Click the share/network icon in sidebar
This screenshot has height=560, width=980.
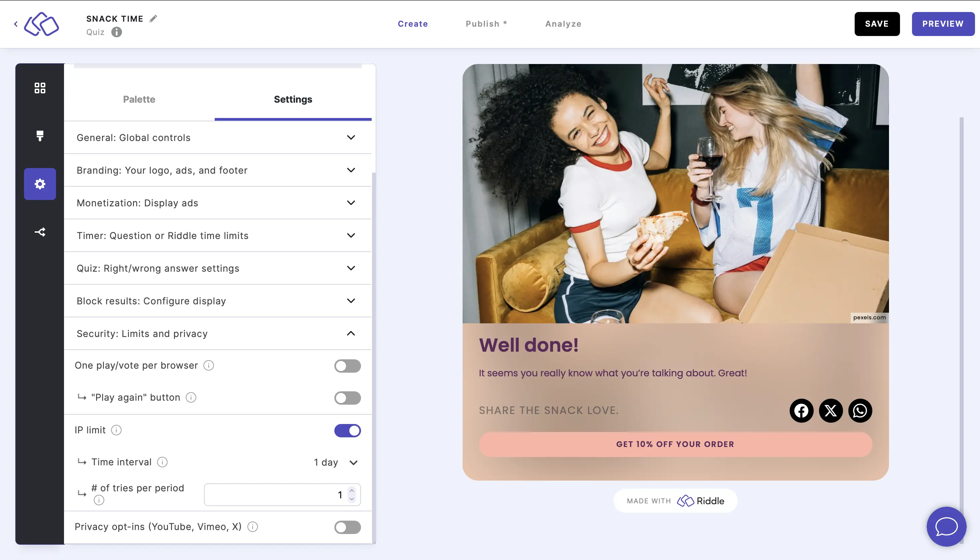pos(40,232)
